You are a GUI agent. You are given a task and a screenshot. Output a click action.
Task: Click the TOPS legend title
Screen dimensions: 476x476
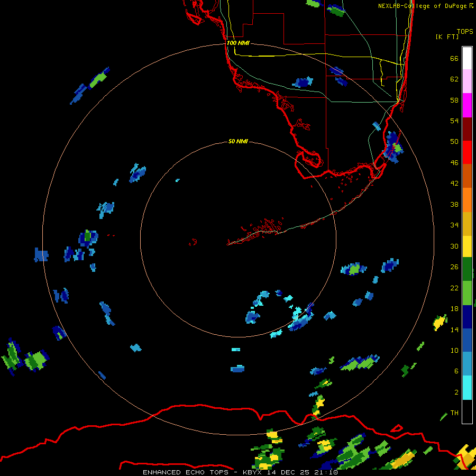[465, 32]
